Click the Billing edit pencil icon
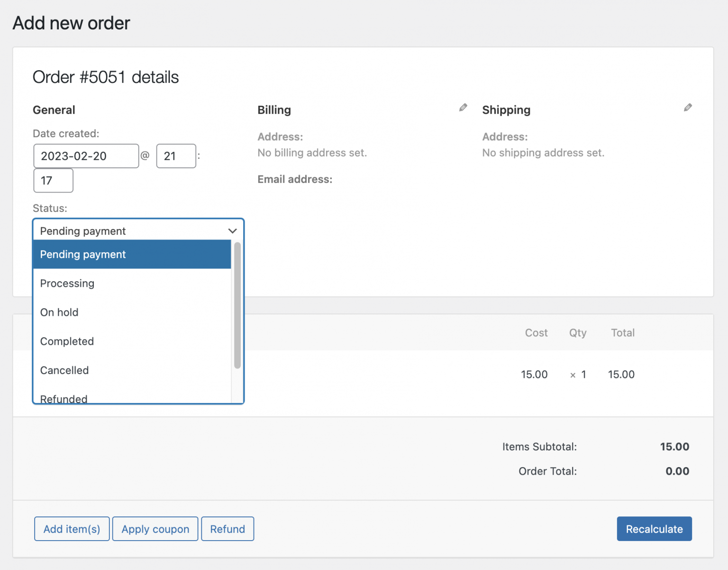This screenshot has width=728, height=570. coord(463,108)
